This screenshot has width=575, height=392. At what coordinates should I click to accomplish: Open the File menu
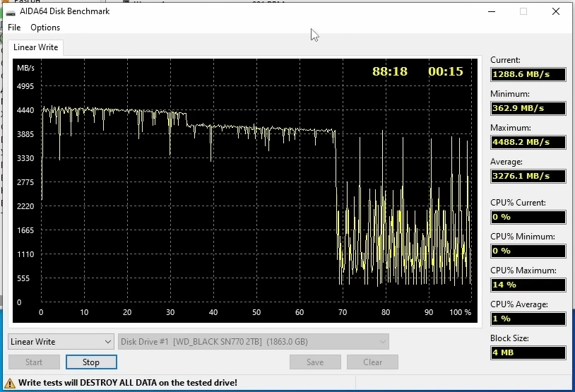point(14,28)
